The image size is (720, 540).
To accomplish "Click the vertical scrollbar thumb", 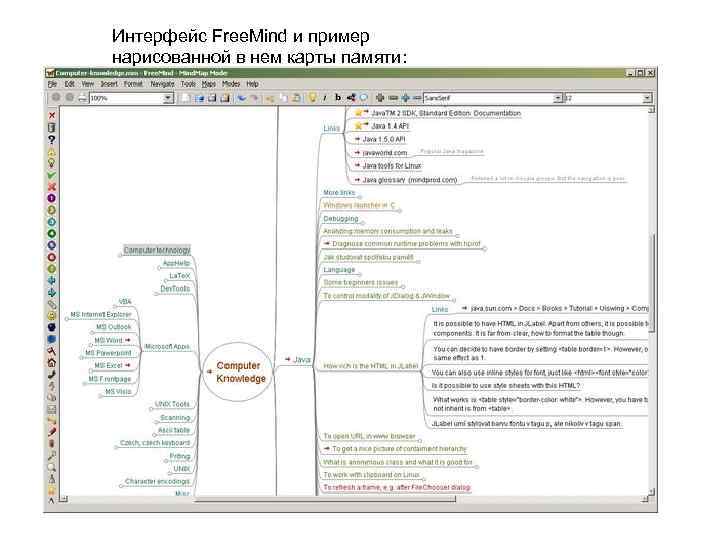I will pyautogui.click(x=651, y=282).
